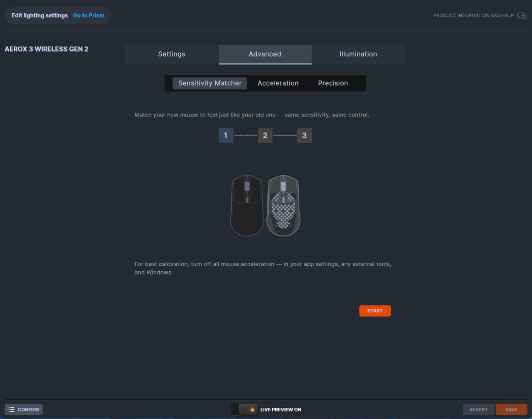Screen dimensions: 532x419
Task: Open the CONFIGS panel button
Action: pos(24,409)
